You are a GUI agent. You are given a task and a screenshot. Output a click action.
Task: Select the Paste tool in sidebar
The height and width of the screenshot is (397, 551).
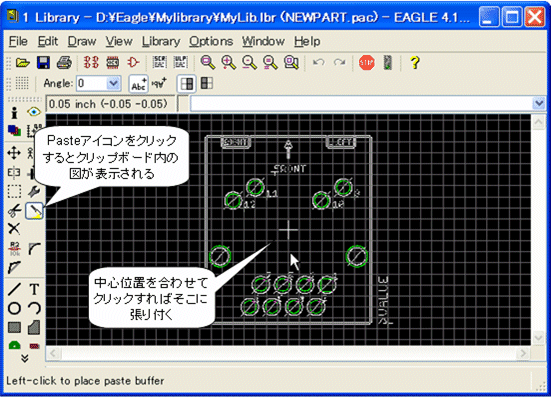[x=34, y=211]
